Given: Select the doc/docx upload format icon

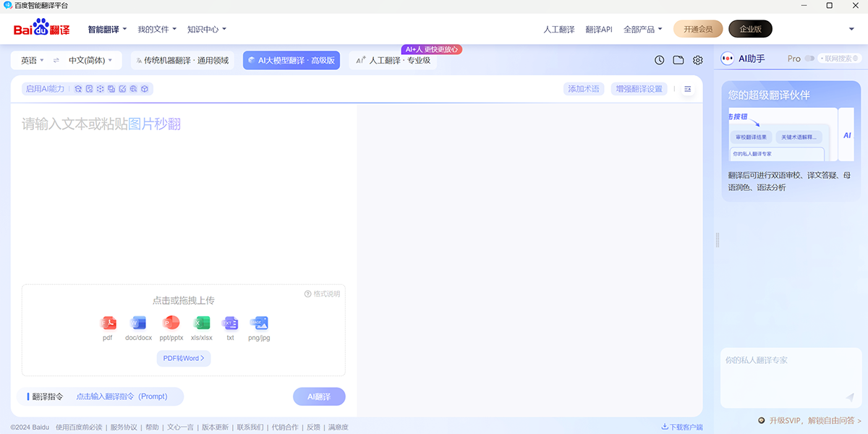Looking at the screenshot, I should click(139, 323).
